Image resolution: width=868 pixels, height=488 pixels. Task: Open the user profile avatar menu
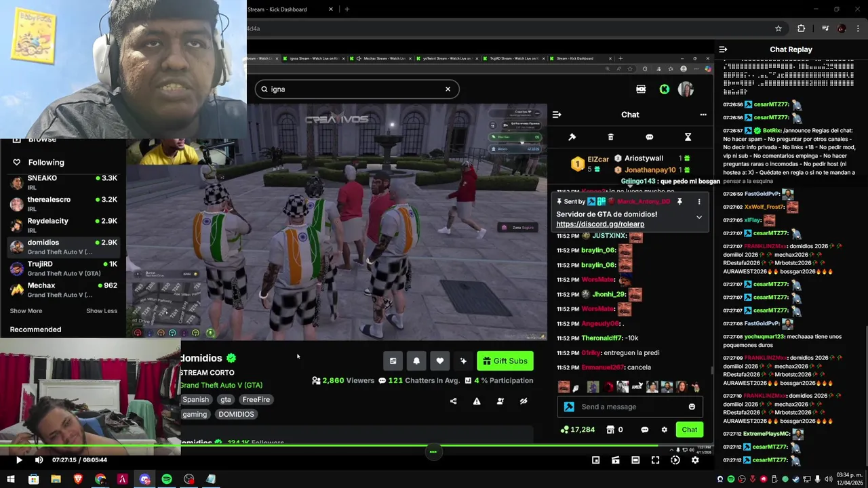(x=686, y=89)
